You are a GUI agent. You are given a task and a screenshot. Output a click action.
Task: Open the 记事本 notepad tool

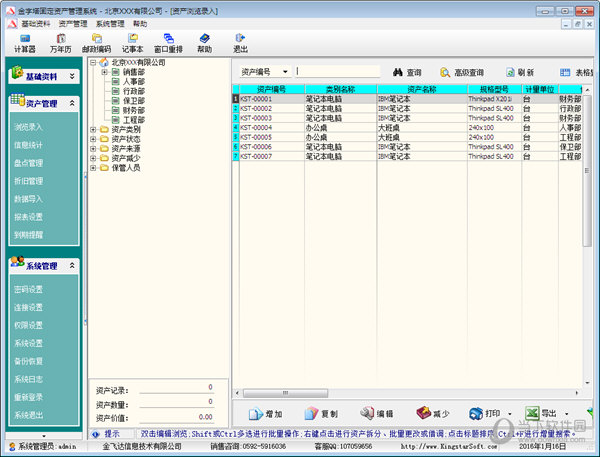(x=132, y=43)
